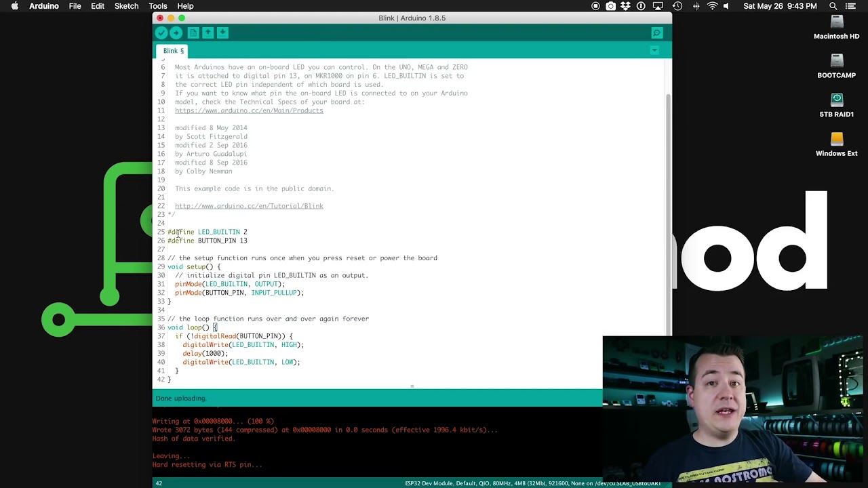Click 'pinMode(LED_BUILTIN, OUTPUT);' line
The height and width of the screenshot is (488, 868).
click(x=230, y=284)
